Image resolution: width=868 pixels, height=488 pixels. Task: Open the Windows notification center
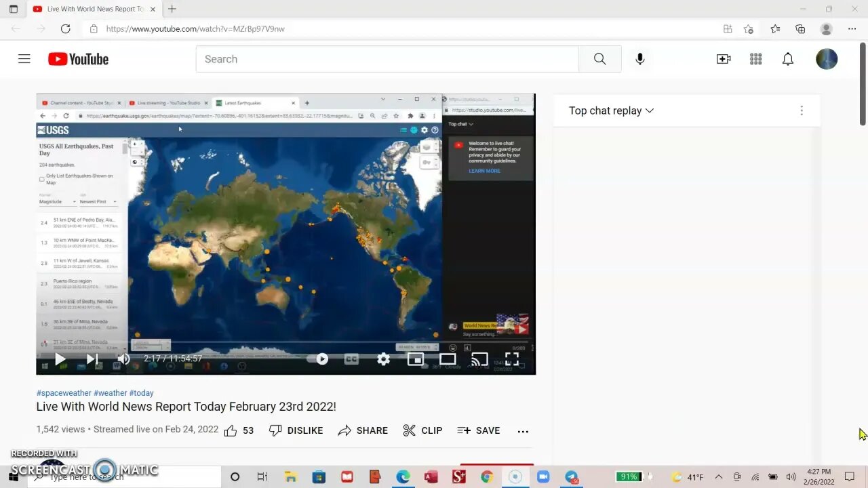(x=850, y=477)
